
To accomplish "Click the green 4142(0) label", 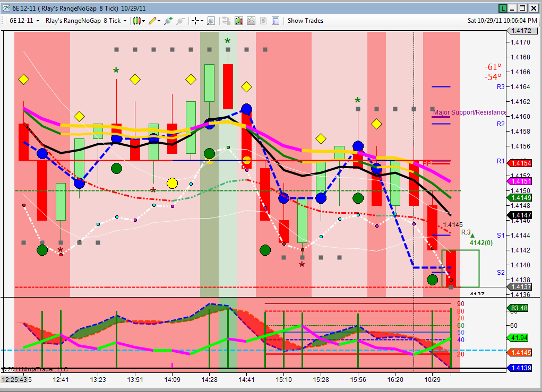I will [x=481, y=243].
